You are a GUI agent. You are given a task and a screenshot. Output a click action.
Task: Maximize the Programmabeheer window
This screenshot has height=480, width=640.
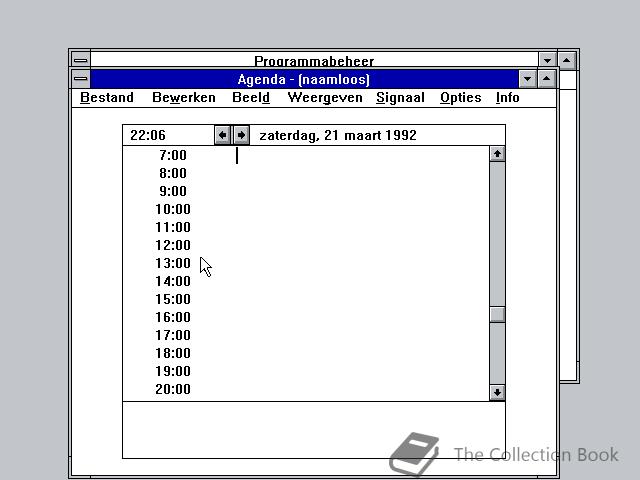[x=567, y=60]
